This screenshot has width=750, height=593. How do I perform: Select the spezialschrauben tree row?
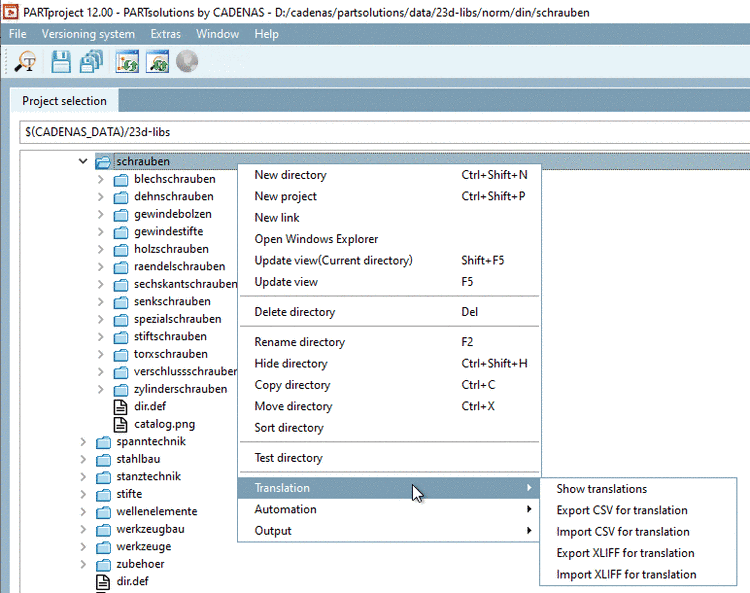click(177, 319)
